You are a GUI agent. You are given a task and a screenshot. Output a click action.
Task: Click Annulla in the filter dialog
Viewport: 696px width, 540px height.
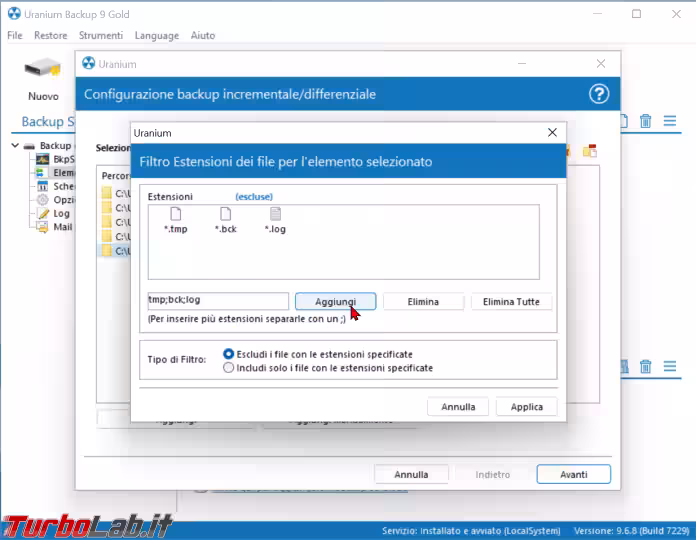[458, 407]
